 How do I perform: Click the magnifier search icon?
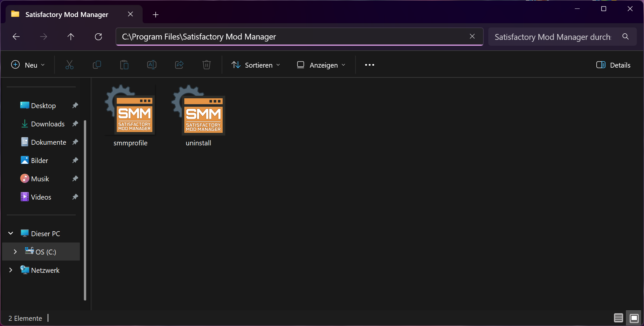[625, 37]
